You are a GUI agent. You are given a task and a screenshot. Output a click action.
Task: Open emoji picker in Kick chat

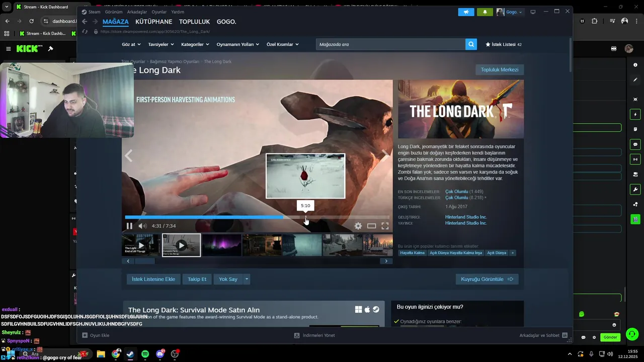click(x=614, y=325)
